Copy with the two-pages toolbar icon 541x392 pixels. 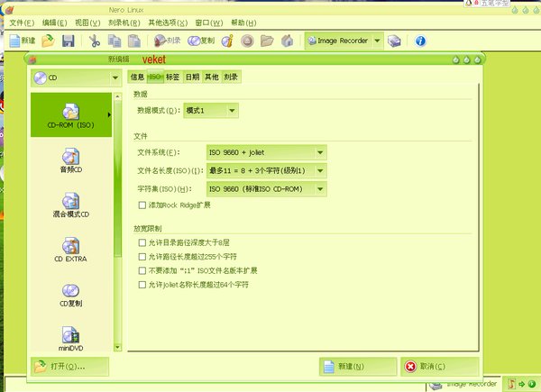[115, 41]
